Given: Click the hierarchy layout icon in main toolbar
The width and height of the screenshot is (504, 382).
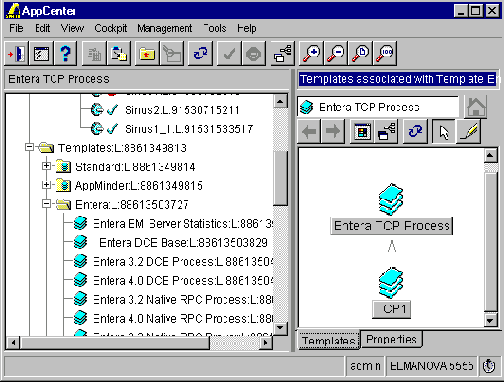Looking at the screenshot, I should (x=282, y=53).
